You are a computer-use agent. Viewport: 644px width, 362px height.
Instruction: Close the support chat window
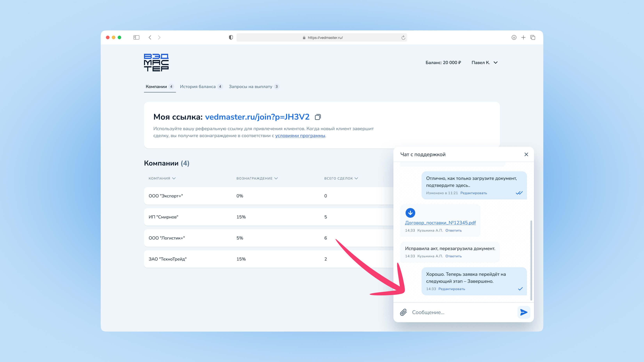pos(526,154)
